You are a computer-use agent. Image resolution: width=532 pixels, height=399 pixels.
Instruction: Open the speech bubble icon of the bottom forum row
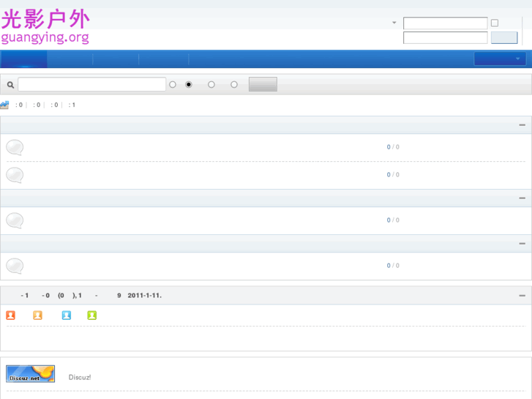[15, 266]
